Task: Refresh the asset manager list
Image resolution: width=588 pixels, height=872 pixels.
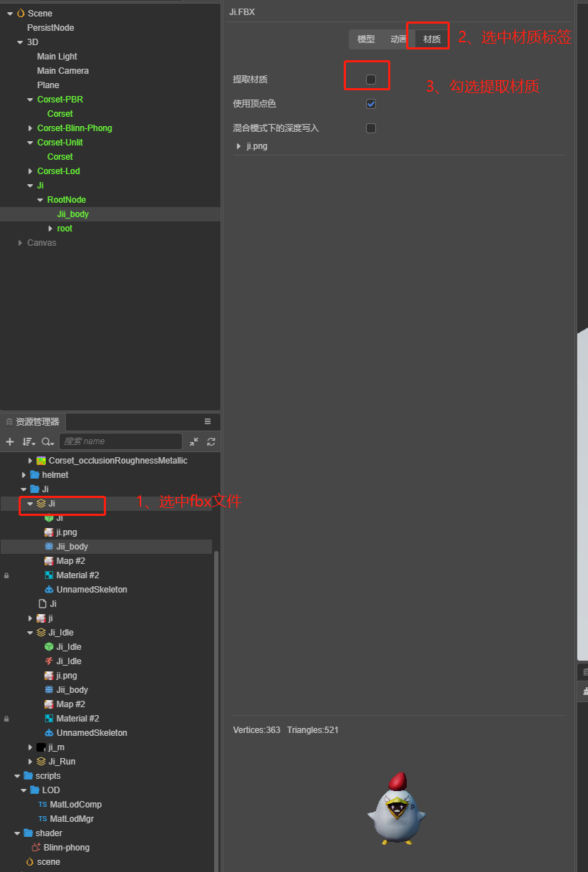Action: [211, 441]
